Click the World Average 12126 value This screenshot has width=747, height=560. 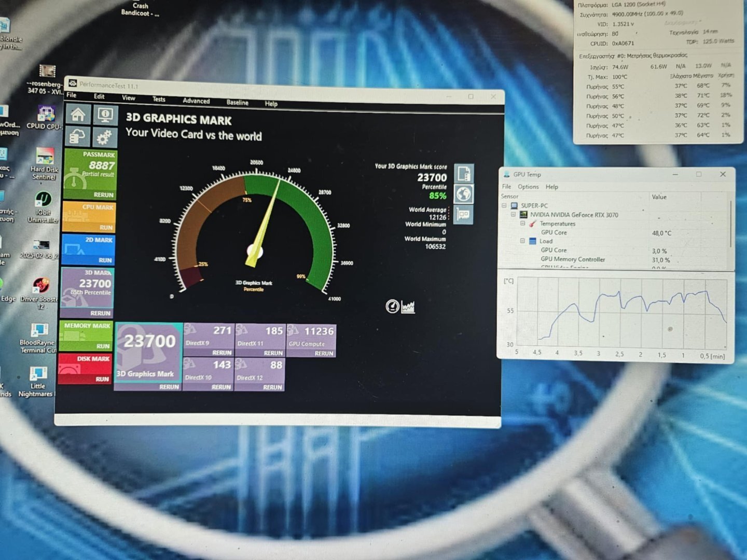click(437, 217)
